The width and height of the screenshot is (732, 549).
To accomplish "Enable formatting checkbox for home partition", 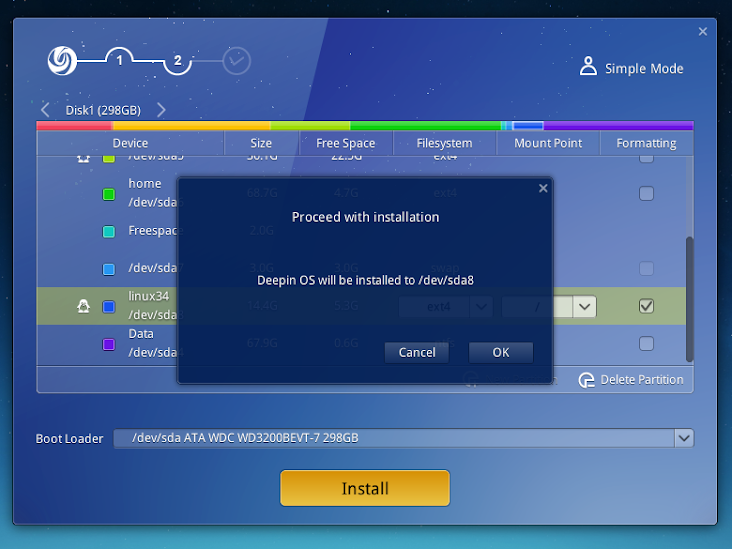I will pyautogui.click(x=646, y=194).
